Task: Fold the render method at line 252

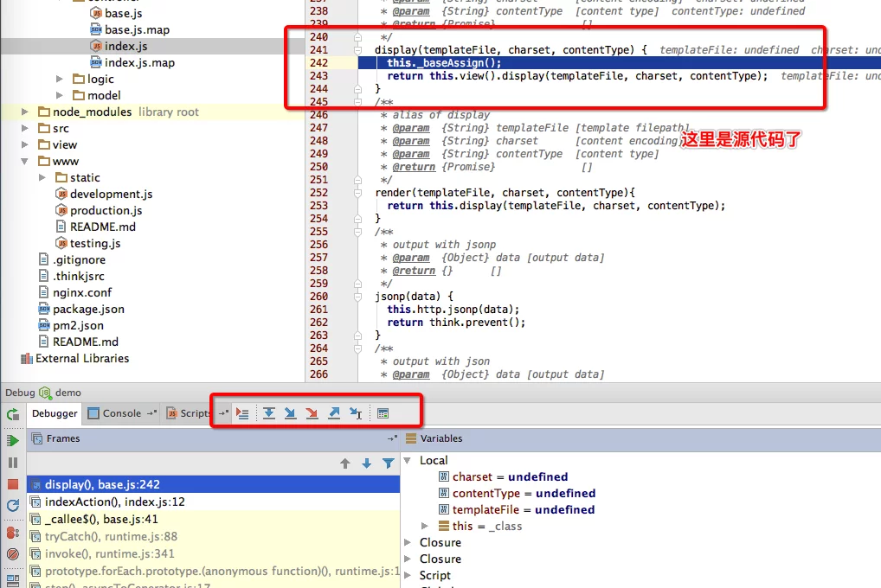Action: [358, 193]
